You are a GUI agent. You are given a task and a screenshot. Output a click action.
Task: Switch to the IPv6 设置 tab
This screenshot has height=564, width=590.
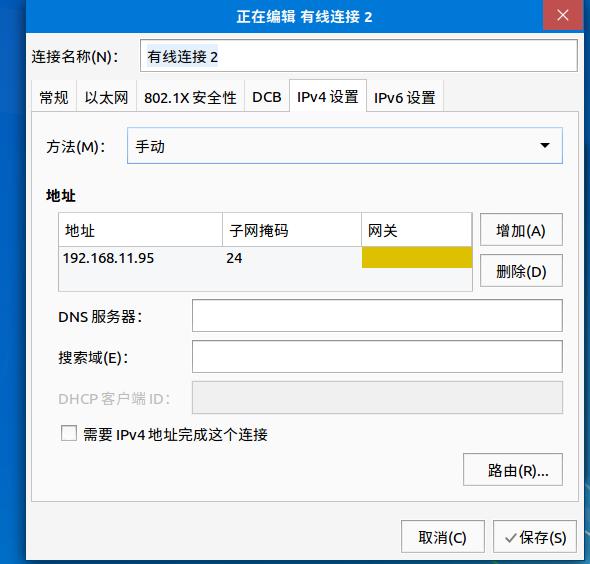(405, 97)
